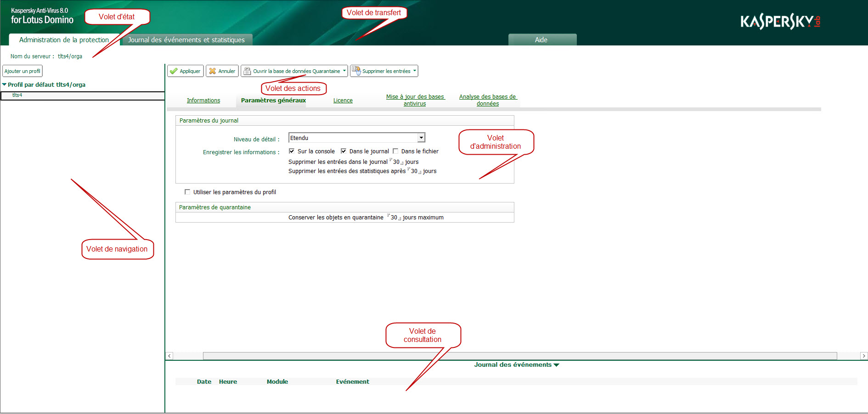Click the Paramètres de quarantaine section header

[x=344, y=207]
